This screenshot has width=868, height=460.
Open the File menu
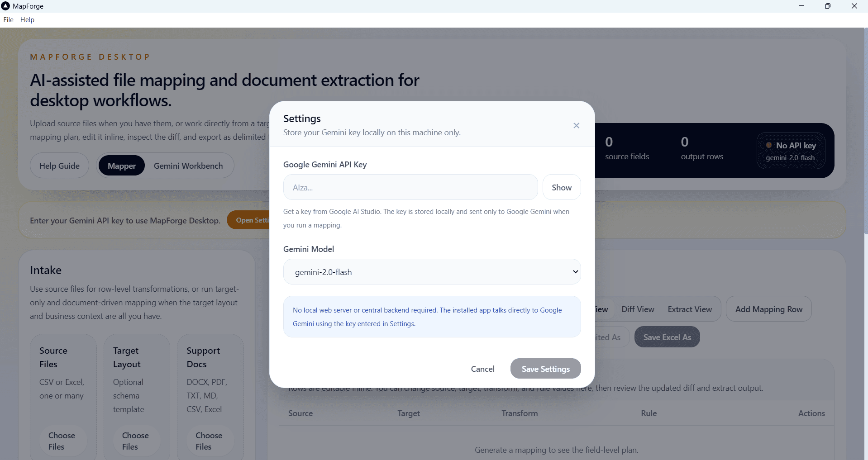[x=8, y=20]
